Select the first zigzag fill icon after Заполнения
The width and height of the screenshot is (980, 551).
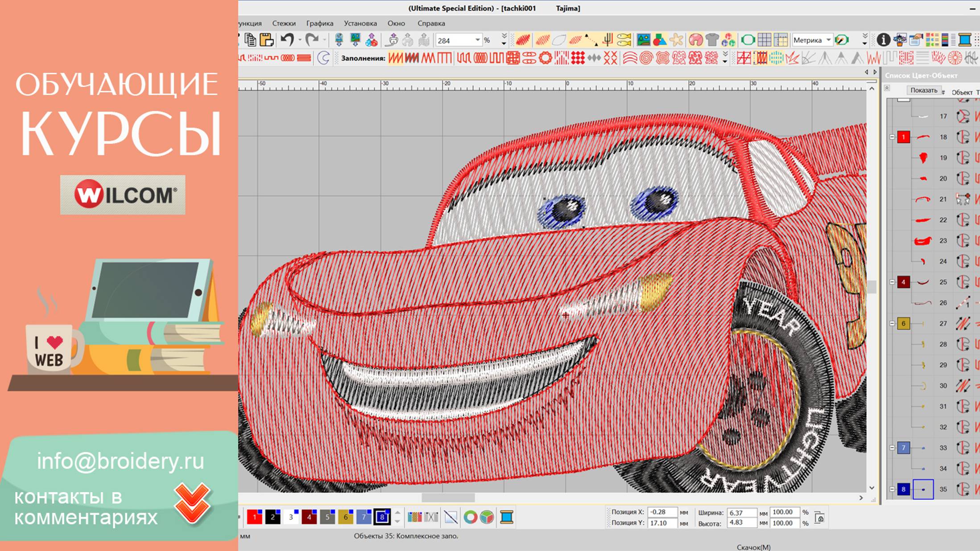[x=395, y=58]
